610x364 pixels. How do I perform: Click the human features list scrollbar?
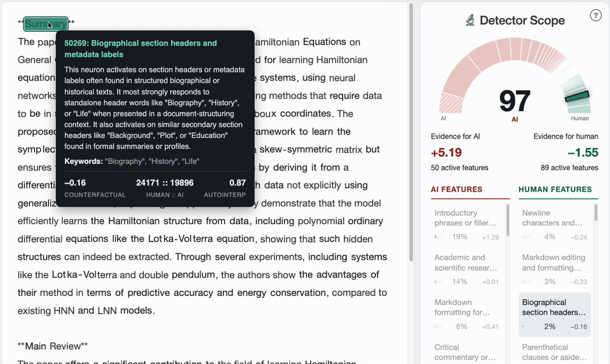596,213
